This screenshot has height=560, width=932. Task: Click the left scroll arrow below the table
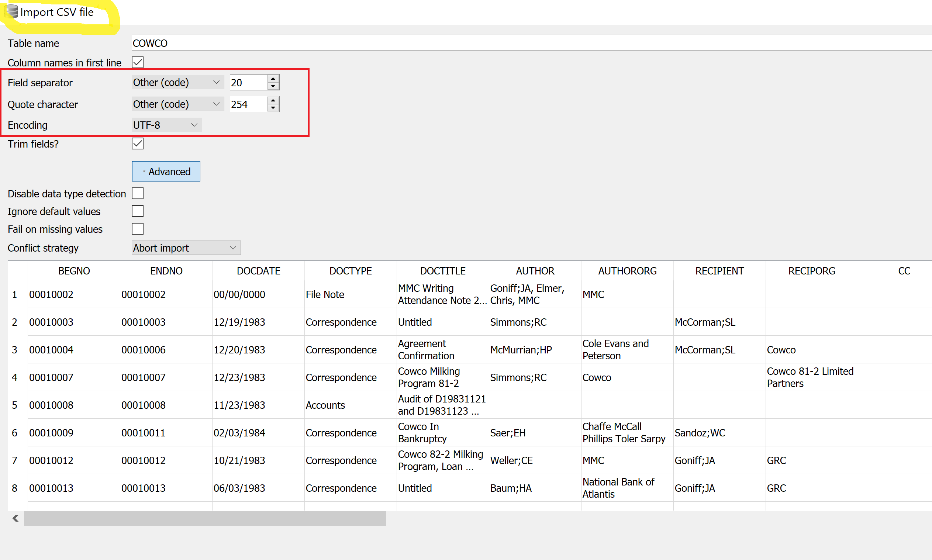click(15, 518)
